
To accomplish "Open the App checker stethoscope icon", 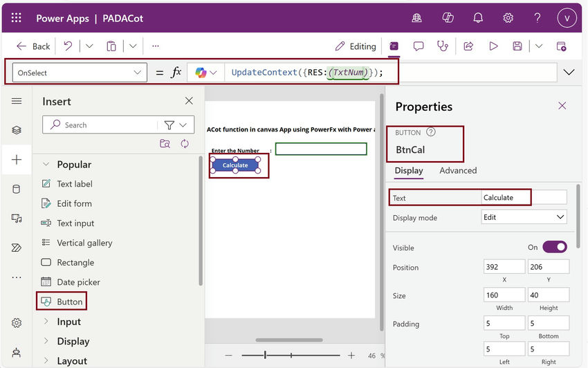I will pyautogui.click(x=443, y=46).
